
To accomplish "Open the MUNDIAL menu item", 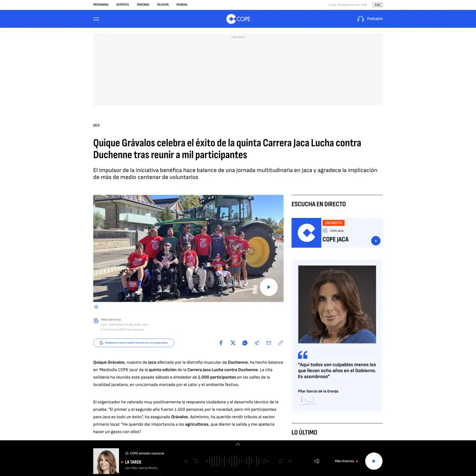I will point(182,5).
